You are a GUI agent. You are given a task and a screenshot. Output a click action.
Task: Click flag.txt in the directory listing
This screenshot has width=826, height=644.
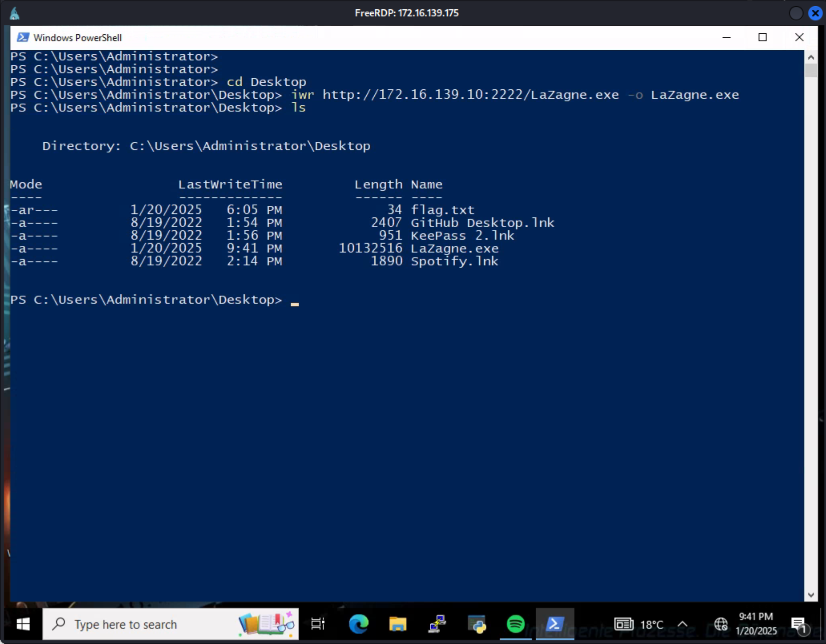click(442, 210)
